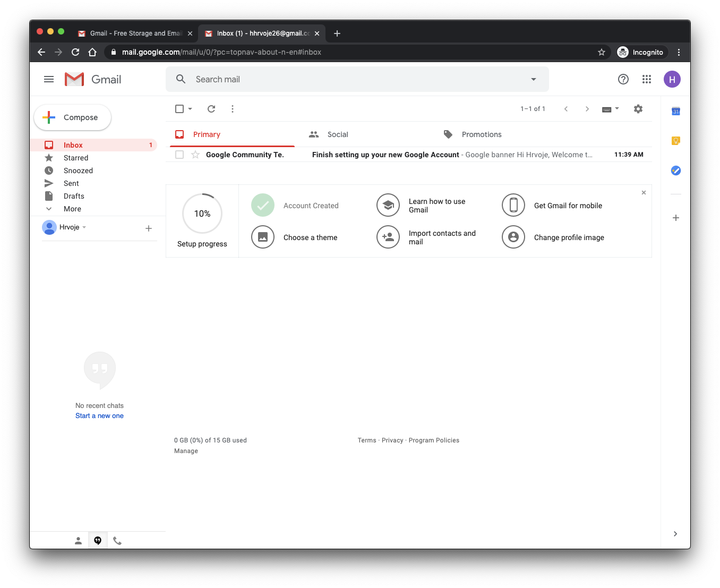
Task: Open the Google apps grid
Action: [x=646, y=79]
